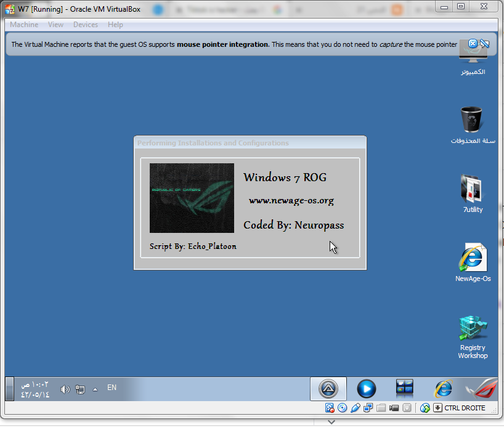The height and width of the screenshot is (427, 504).
Task: Maximize the VirtualBox window
Action: [461, 7]
